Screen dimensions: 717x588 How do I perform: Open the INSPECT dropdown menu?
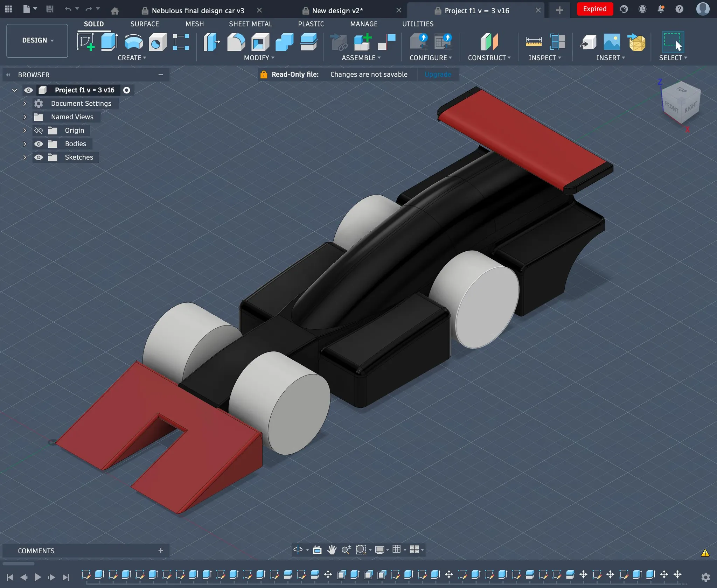[x=545, y=58]
